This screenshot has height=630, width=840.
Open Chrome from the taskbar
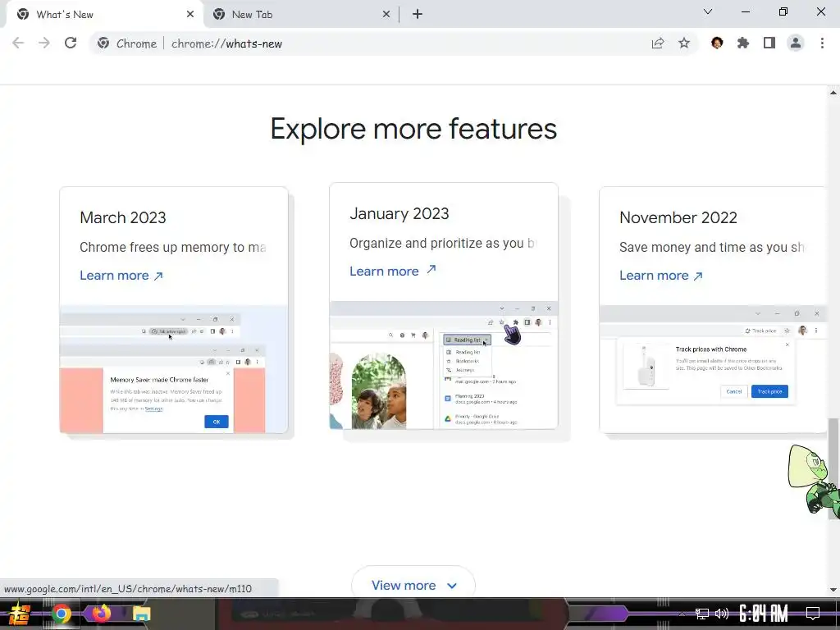tap(61, 614)
